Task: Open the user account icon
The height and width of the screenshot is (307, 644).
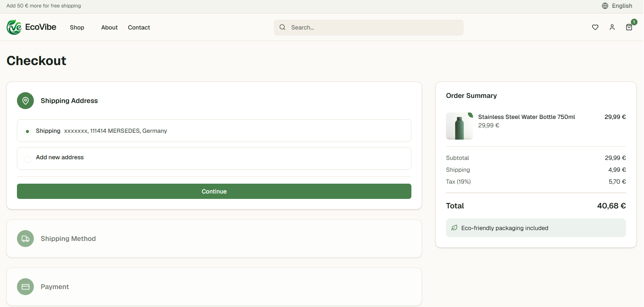Action: (612, 27)
